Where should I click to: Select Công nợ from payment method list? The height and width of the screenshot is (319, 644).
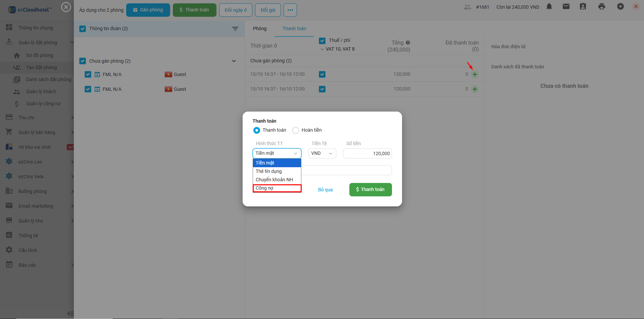[x=277, y=188]
